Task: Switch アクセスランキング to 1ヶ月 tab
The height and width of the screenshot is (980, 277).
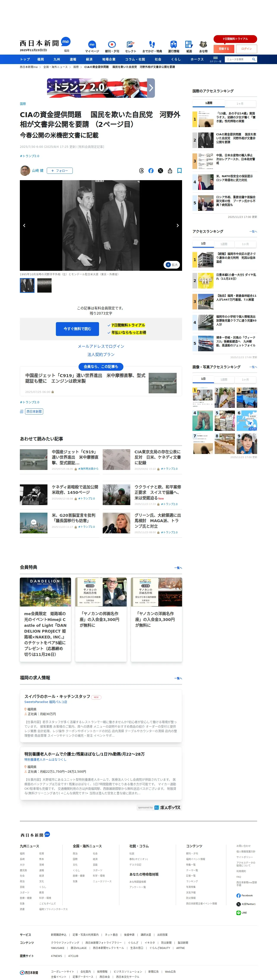Action: point(246,244)
